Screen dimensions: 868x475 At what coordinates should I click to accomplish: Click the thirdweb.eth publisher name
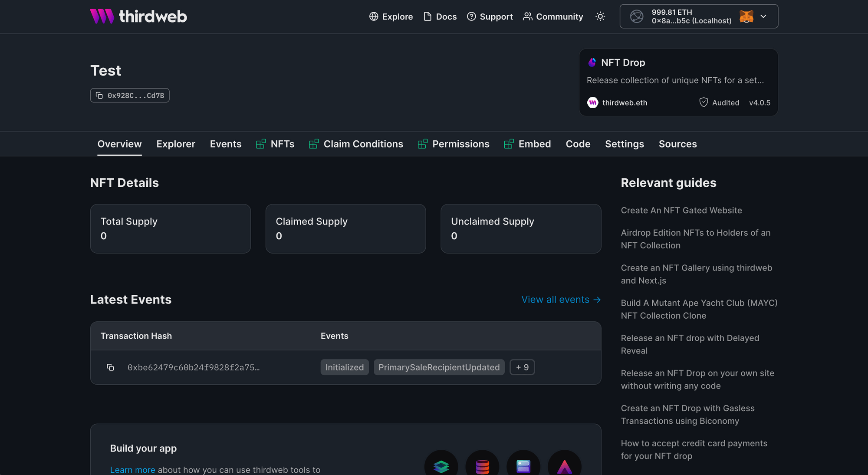[624, 102]
